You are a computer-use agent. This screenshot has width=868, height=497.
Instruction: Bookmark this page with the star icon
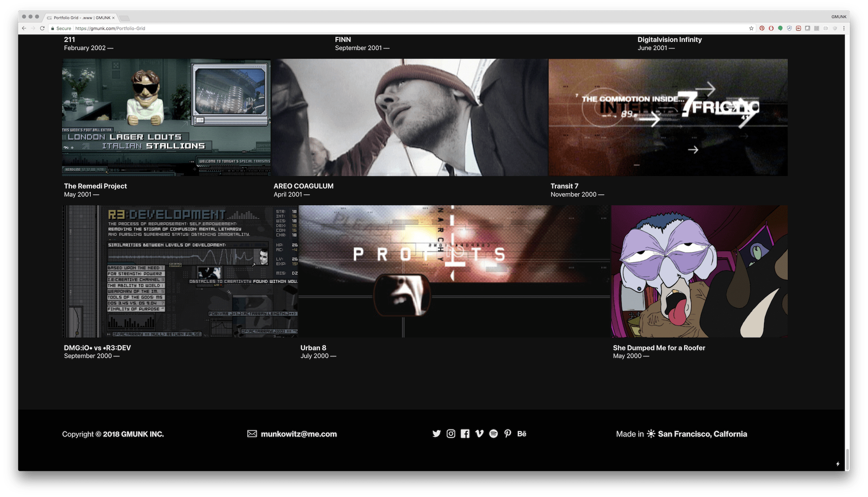751,28
